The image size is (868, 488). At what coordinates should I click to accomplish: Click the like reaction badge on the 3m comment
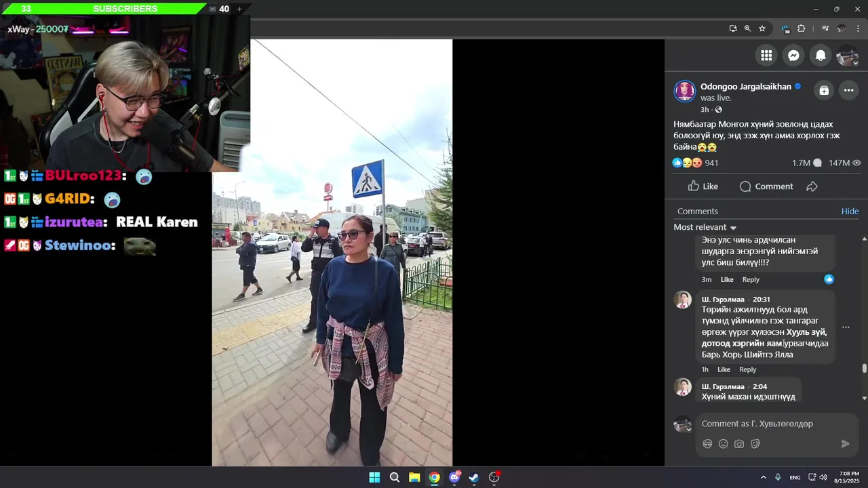(x=829, y=279)
